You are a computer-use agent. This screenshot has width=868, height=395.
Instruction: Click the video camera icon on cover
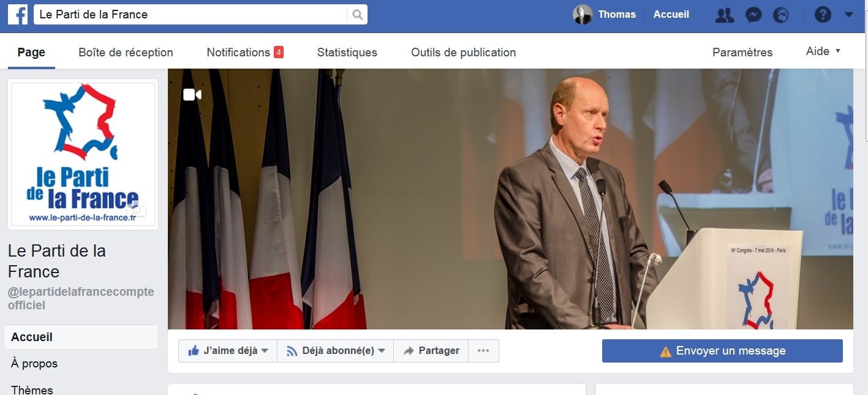point(192,94)
